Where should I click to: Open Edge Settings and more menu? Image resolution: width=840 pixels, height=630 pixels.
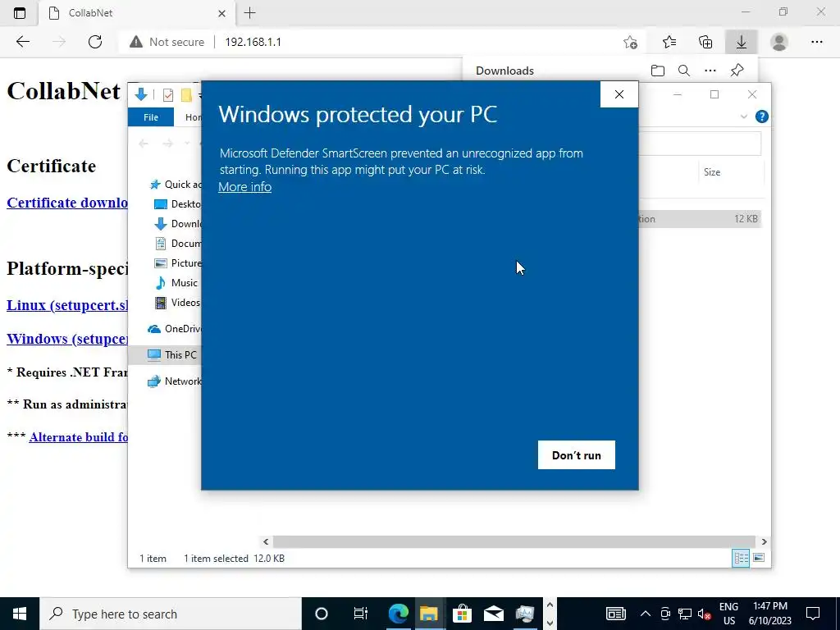pyautogui.click(x=816, y=42)
